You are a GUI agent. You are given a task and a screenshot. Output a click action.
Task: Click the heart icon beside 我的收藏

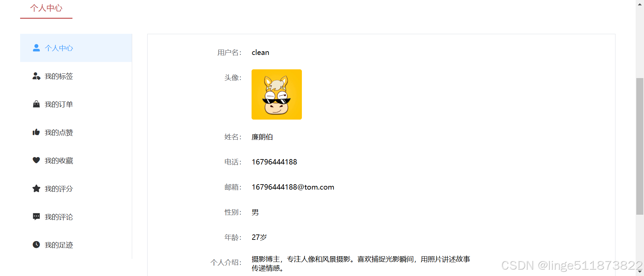pyautogui.click(x=36, y=160)
